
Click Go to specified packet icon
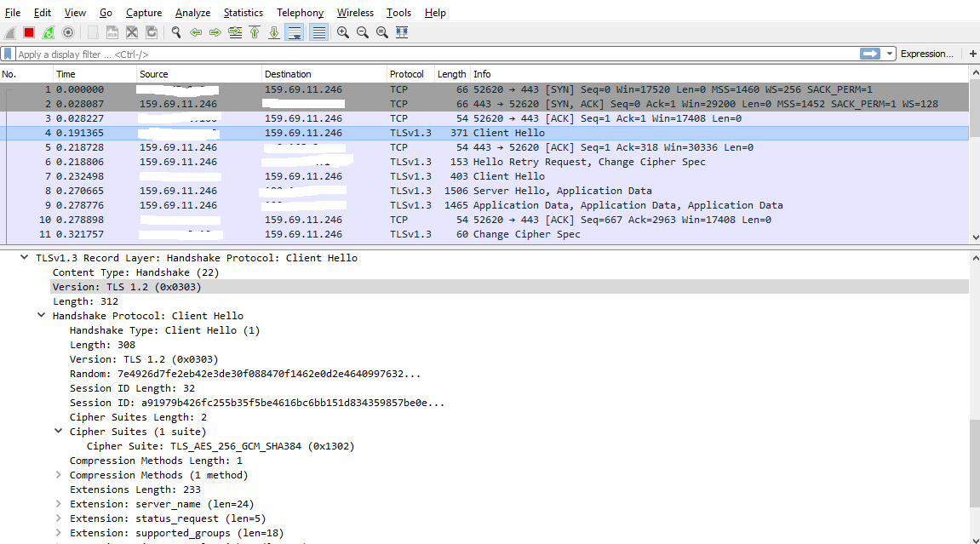tap(235, 32)
